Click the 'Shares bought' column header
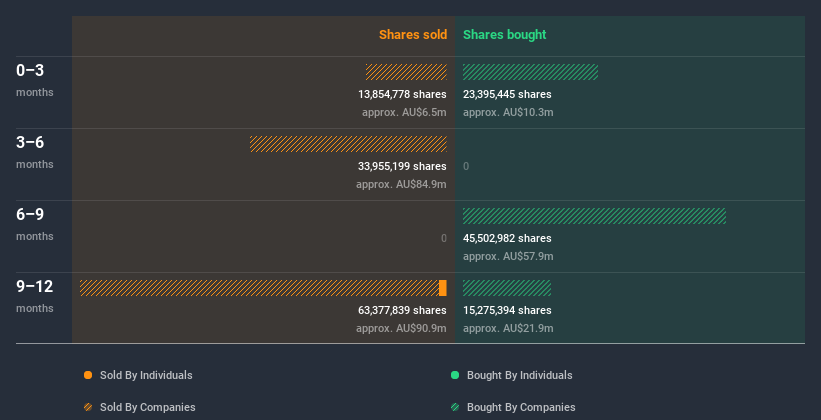The height and width of the screenshot is (420, 821). pyautogui.click(x=504, y=35)
